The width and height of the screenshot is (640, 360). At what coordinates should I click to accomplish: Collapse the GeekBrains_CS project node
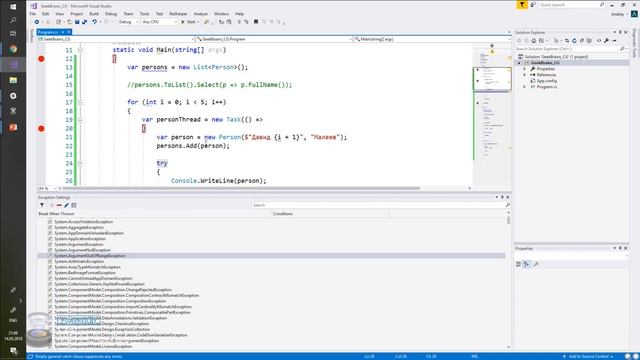[x=519, y=63]
